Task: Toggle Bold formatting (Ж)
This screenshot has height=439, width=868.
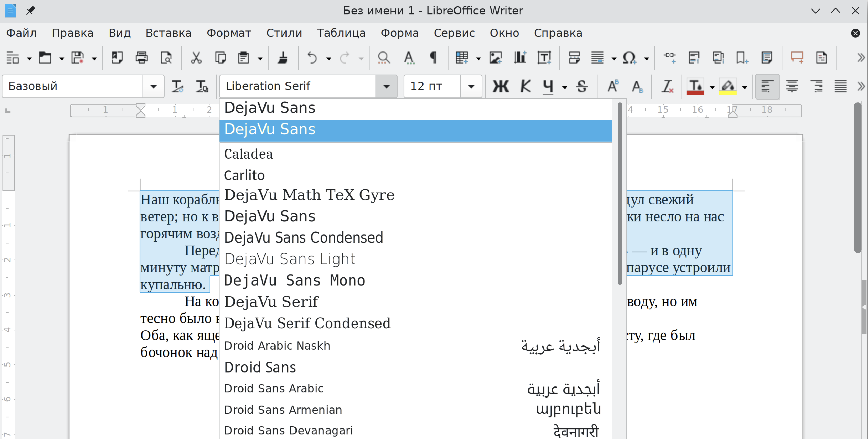Action: point(501,86)
